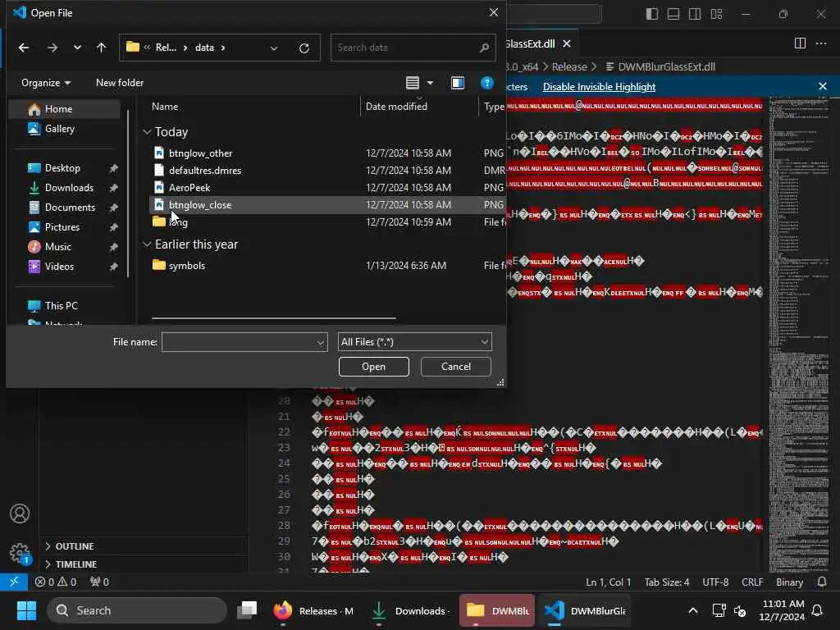Close the DWMBlurGlassExt.dll editor tab
Screen dimensions: 840x630
[x=567, y=44]
